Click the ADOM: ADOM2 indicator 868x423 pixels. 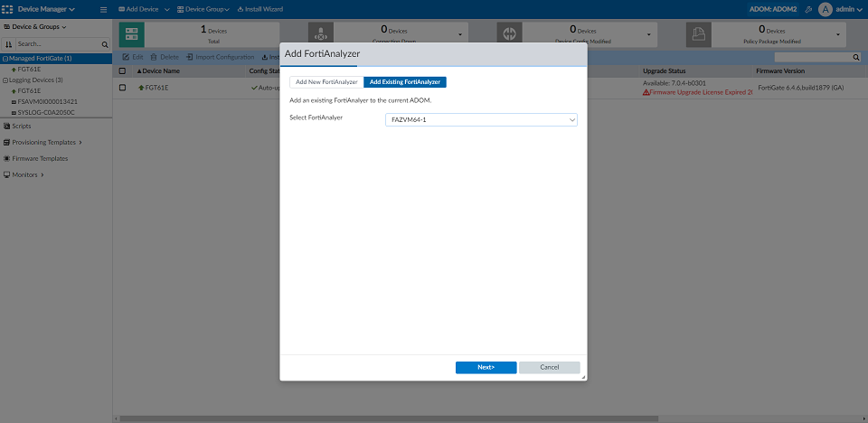coord(773,9)
